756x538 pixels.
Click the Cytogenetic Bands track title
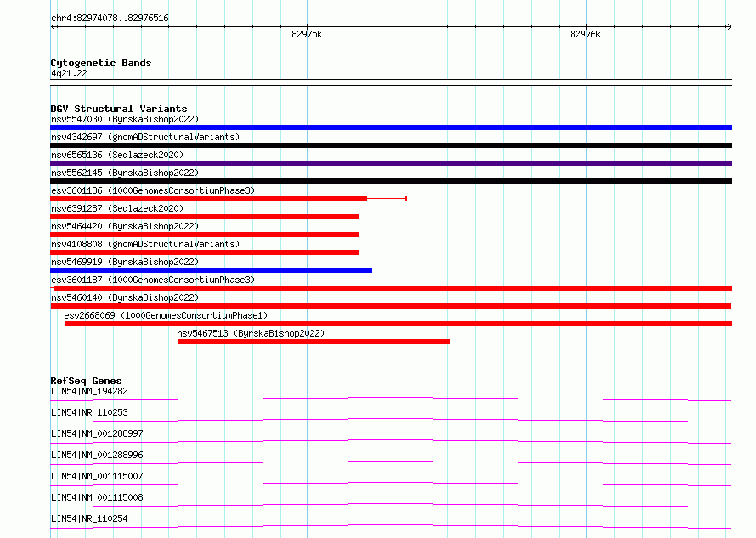coord(101,63)
